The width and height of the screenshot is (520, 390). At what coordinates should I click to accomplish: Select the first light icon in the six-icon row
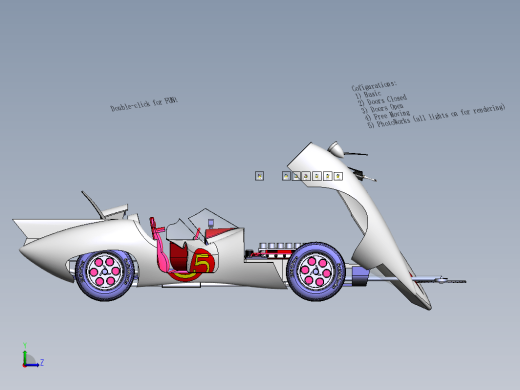286,176
